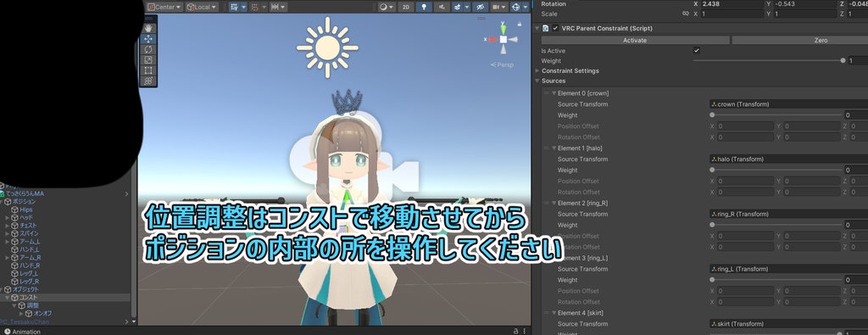Toggle scene lighting lightbulb icon
The image size is (868, 335).
[x=424, y=7]
